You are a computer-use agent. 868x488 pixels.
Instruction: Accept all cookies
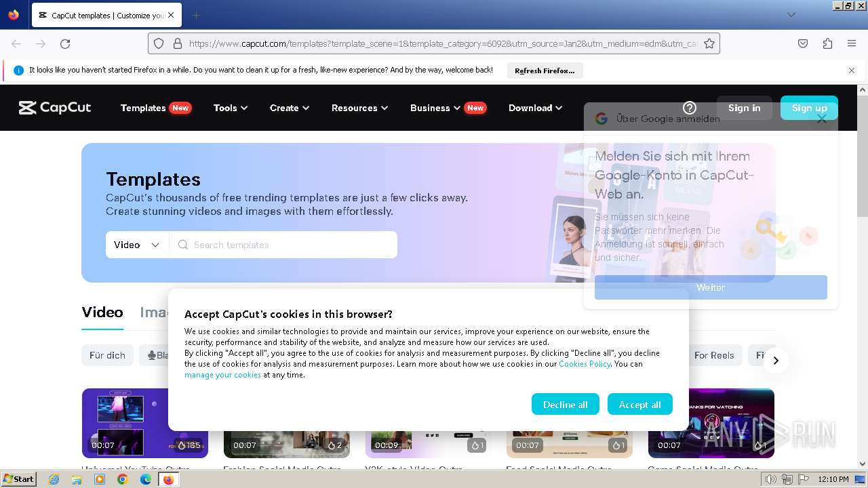click(x=639, y=405)
